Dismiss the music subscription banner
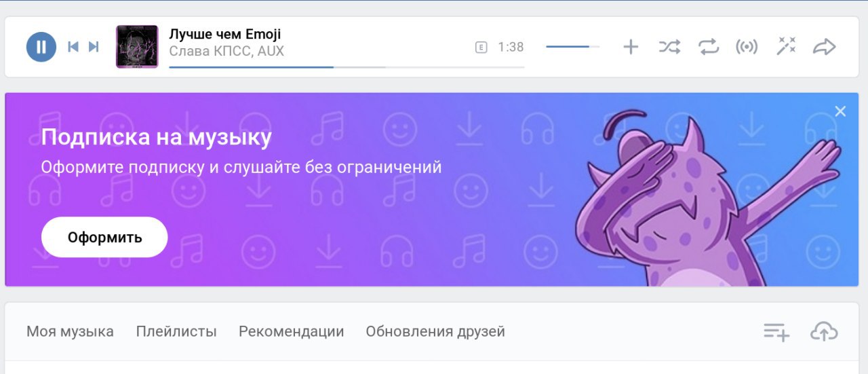868x374 pixels. coord(840,111)
